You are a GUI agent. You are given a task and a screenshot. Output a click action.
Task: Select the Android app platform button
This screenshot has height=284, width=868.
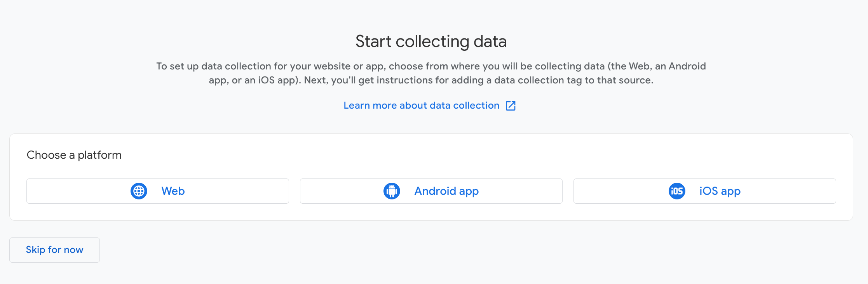(431, 191)
